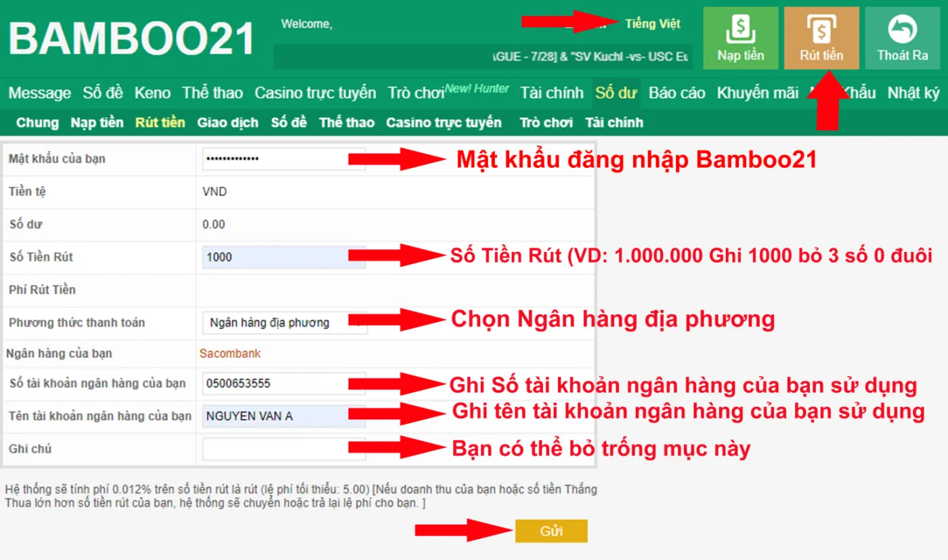
Task: Click the Nạp tiền deposit icon button
Action: click(x=740, y=38)
